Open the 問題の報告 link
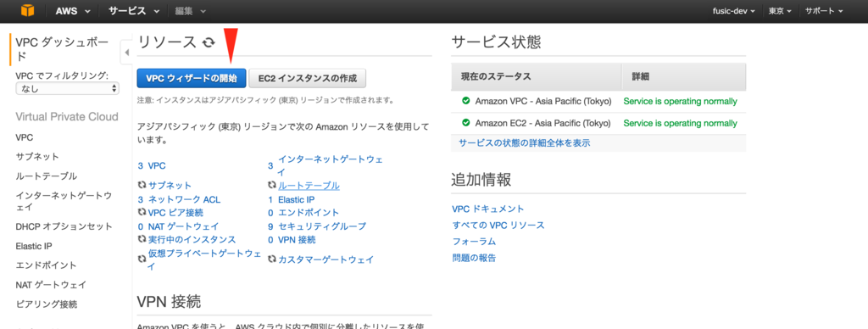Viewport: 868px width, 329px height. pyautogui.click(x=474, y=258)
